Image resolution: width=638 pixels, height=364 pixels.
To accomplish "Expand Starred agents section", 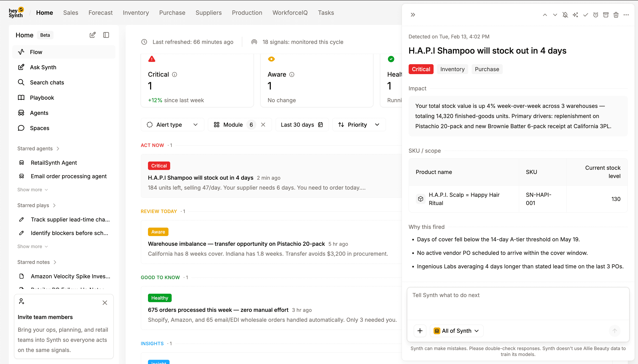I will [x=38, y=148].
